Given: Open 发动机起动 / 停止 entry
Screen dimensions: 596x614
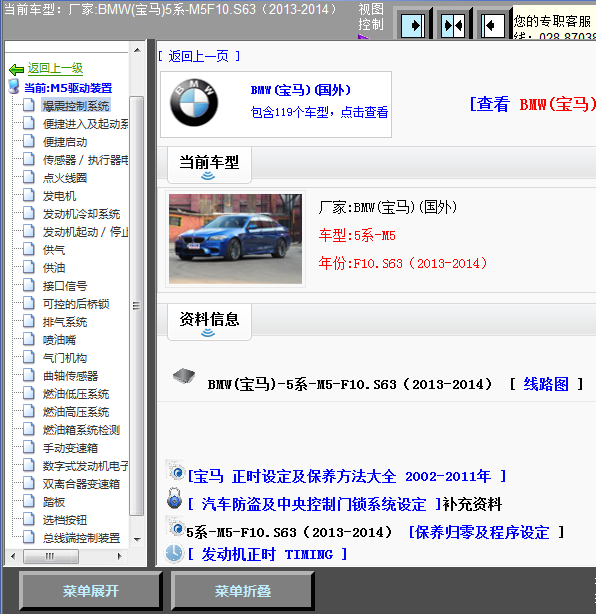Looking at the screenshot, I should [x=85, y=232].
